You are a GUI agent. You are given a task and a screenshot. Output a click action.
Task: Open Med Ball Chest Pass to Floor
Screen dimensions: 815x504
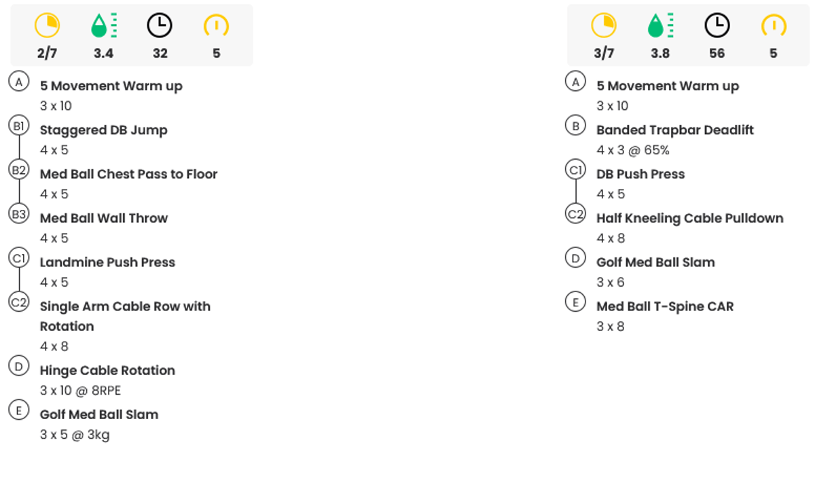click(128, 175)
